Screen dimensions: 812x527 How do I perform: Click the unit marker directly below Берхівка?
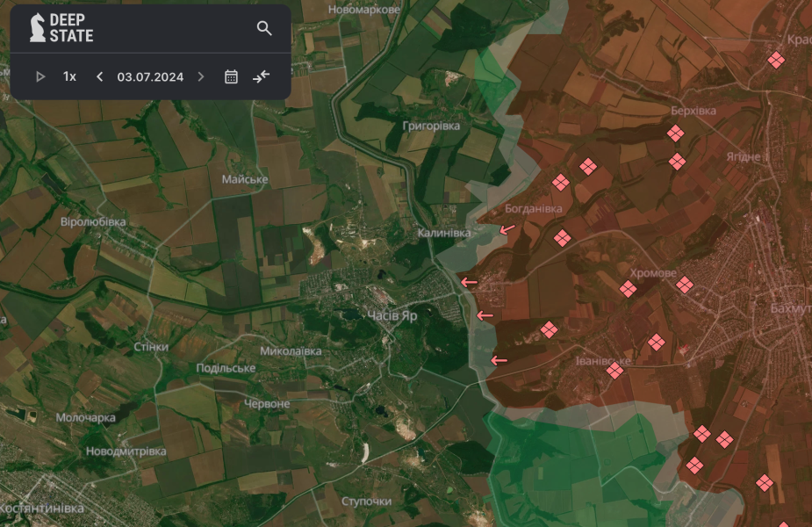[x=675, y=134]
